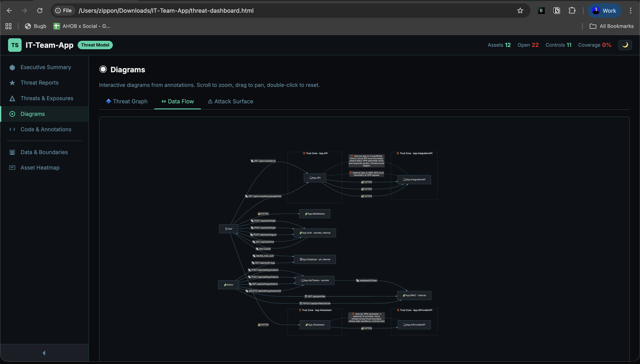Open Asset Heatmap from the sidebar icon
The width and height of the screenshot is (640, 364).
(x=12, y=167)
